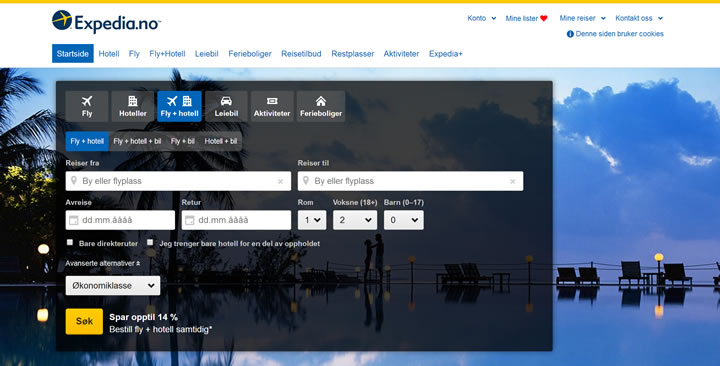Open the Barn (0–17) dropdown
This screenshot has height=366, width=720.
click(404, 220)
